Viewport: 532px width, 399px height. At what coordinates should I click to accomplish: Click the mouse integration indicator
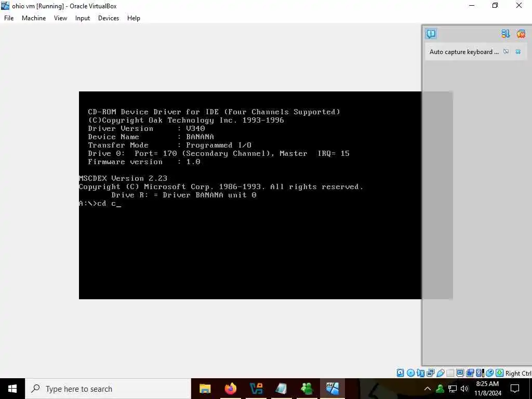pyautogui.click(x=489, y=373)
